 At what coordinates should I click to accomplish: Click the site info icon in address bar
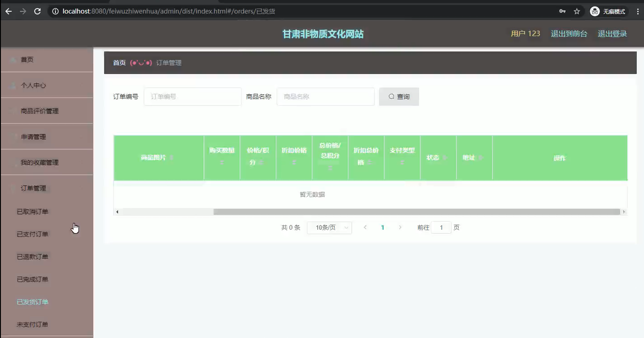click(55, 11)
